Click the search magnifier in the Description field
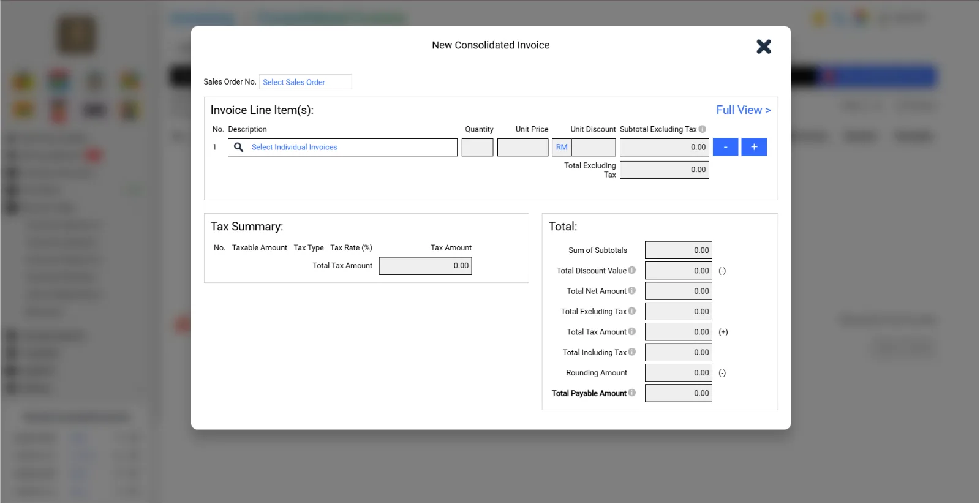Viewport: 980px width, 504px height. click(239, 148)
